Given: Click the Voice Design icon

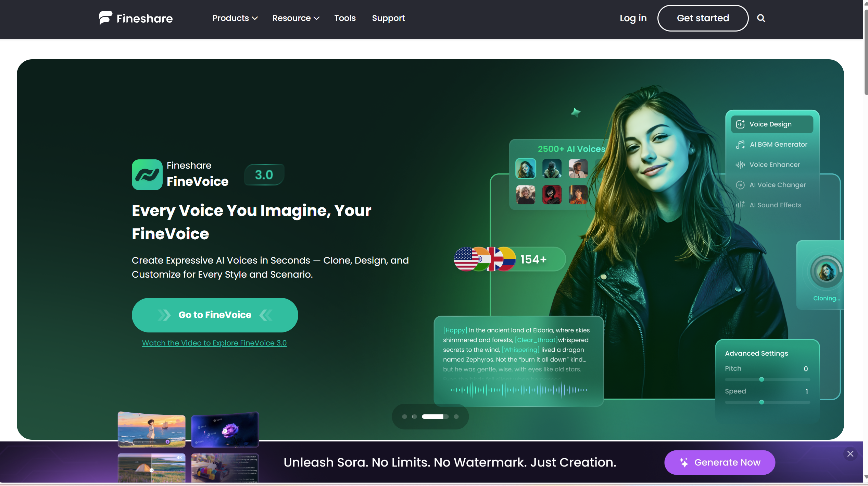Looking at the screenshot, I should point(740,124).
